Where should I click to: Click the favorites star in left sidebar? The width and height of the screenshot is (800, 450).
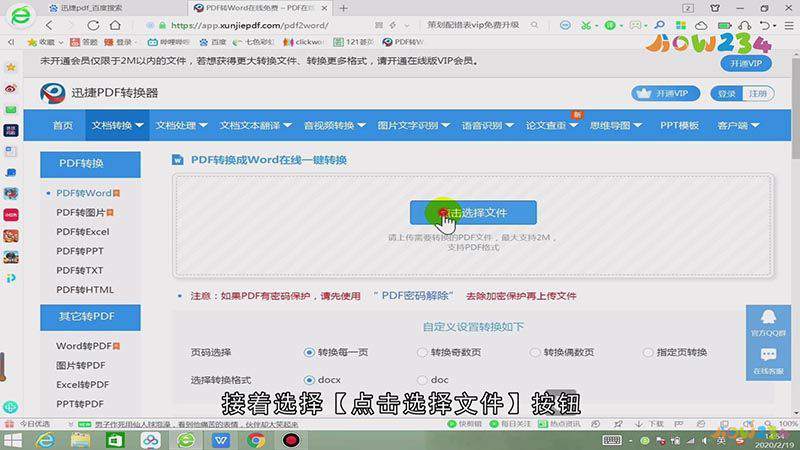[11, 67]
